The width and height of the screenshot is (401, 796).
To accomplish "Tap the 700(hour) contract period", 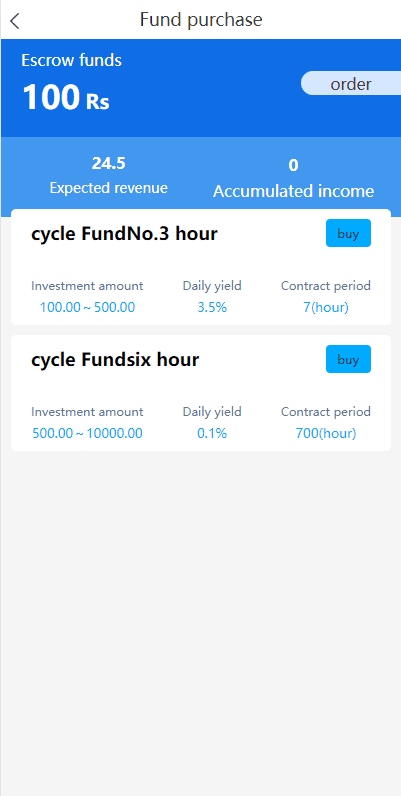I will (x=326, y=434).
